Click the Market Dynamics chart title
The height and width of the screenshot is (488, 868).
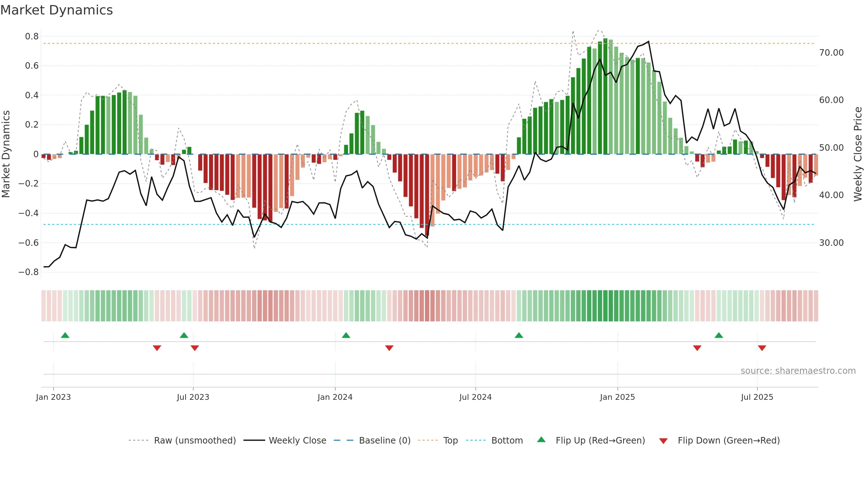point(57,10)
